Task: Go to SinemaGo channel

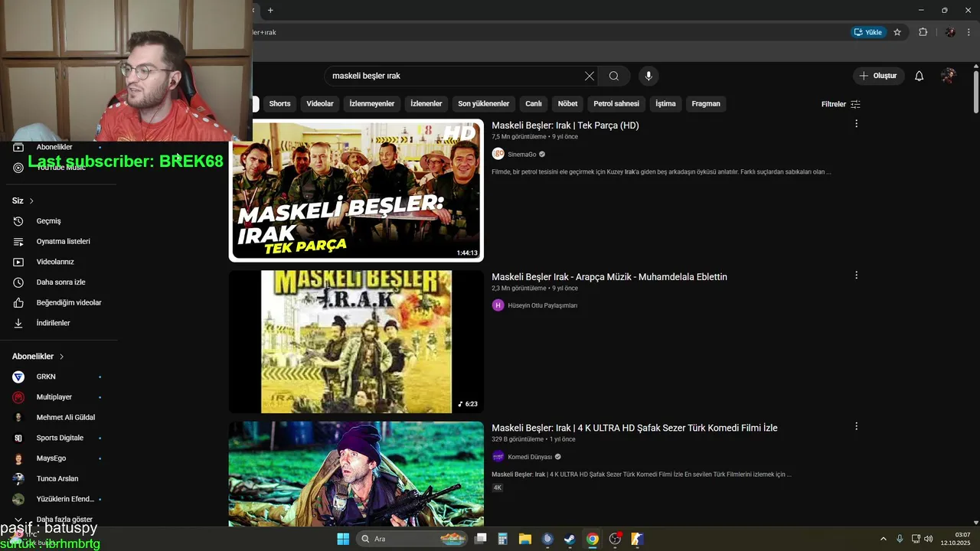Action: [x=521, y=155]
